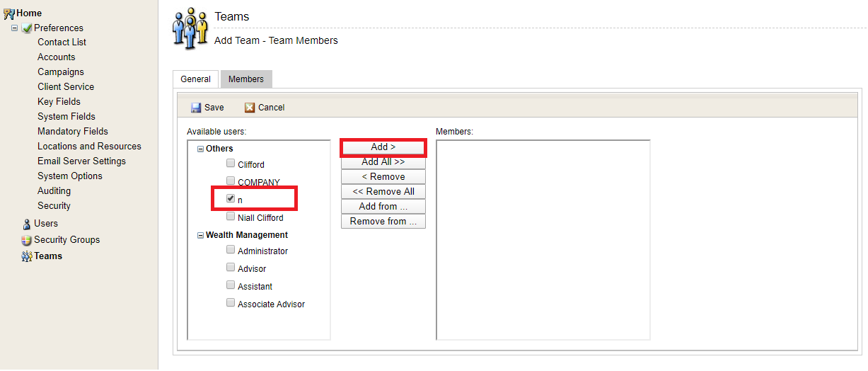Click the Cancel red X icon
868x371 pixels.
pyautogui.click(x=250, y=108)
